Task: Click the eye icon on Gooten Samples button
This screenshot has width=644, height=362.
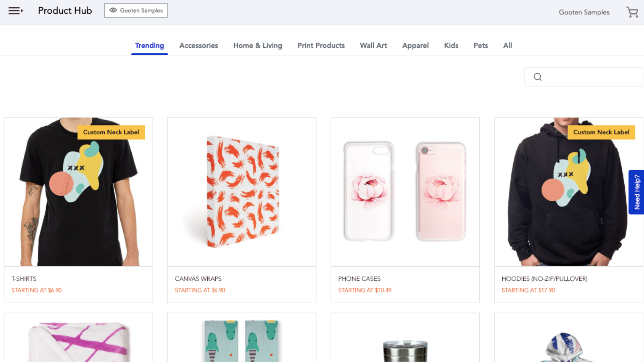Action: [113, 10]
